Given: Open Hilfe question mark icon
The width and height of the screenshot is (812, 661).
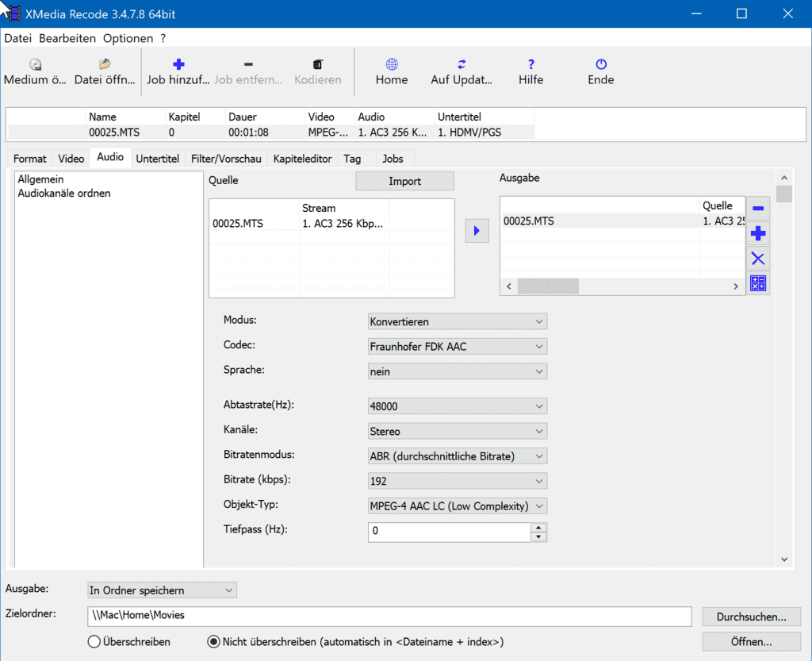Looking at the screenshot, I should pyautogui.click(x=531, y=65).
